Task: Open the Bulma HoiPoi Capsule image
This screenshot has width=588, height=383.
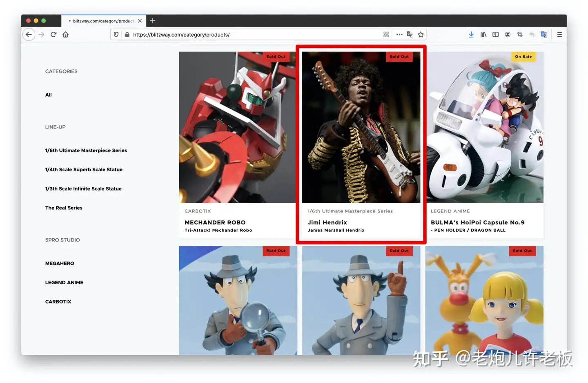Action: 485,127
